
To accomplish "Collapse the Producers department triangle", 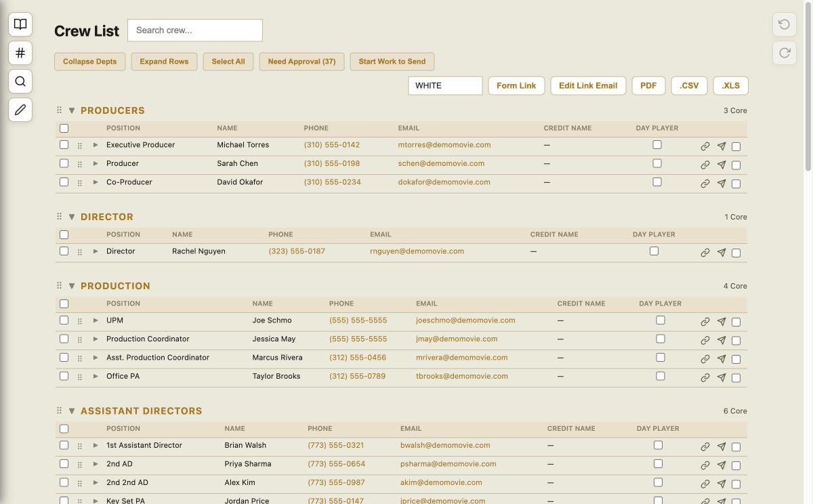I will pos(72,110).
